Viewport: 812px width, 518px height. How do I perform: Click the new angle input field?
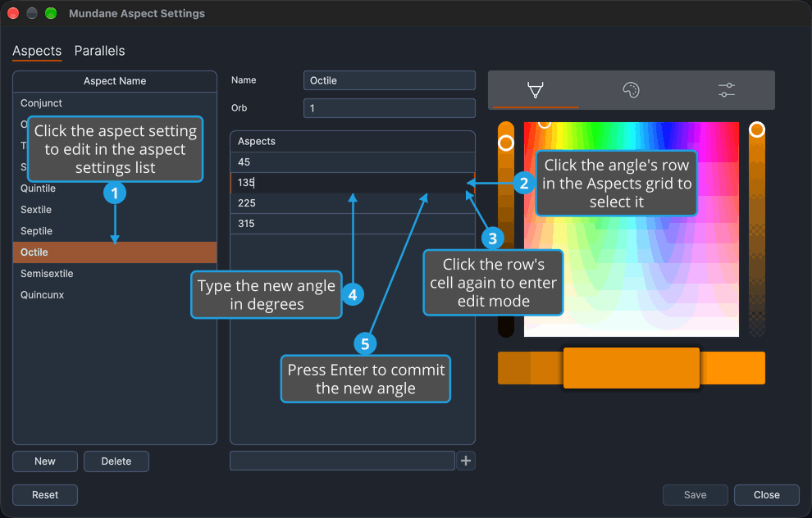pos(342,461)
